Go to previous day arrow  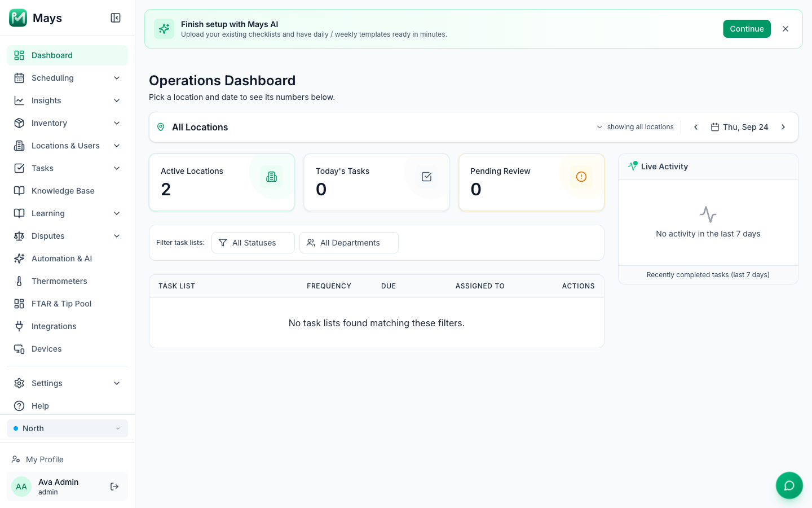pyautogui.click(x=696, y=127)
